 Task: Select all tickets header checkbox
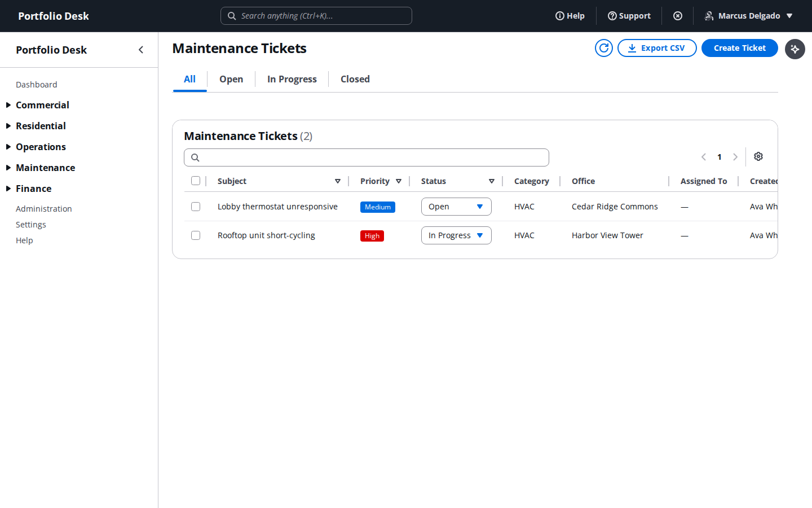[x=196, y=181]
